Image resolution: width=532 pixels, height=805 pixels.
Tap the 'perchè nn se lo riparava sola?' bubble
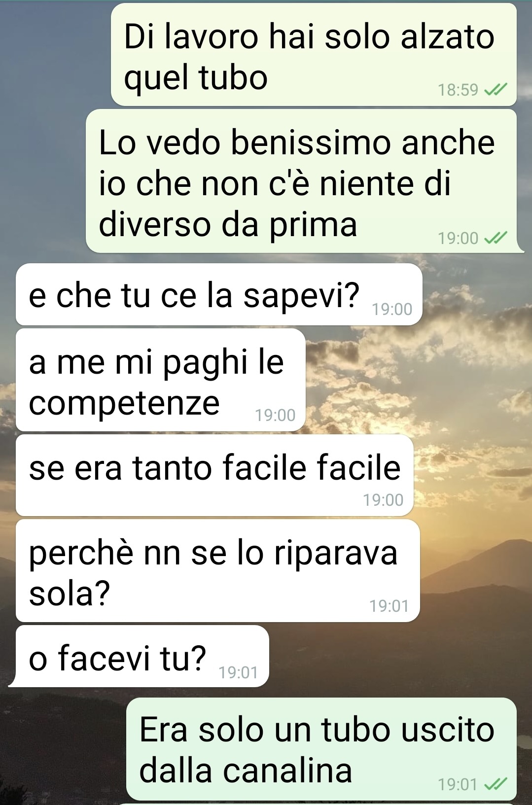coord(217,571)
